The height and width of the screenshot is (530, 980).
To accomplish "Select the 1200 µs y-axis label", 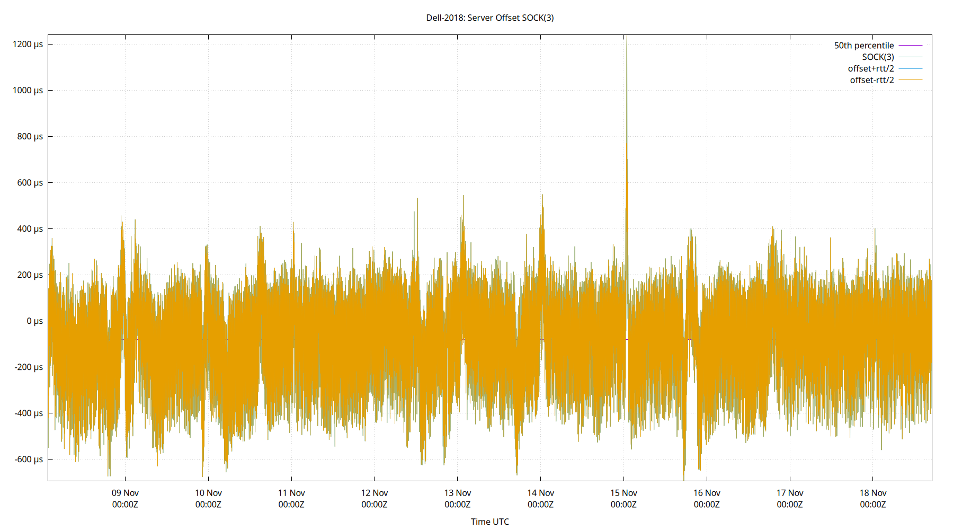I will (28, 45).
